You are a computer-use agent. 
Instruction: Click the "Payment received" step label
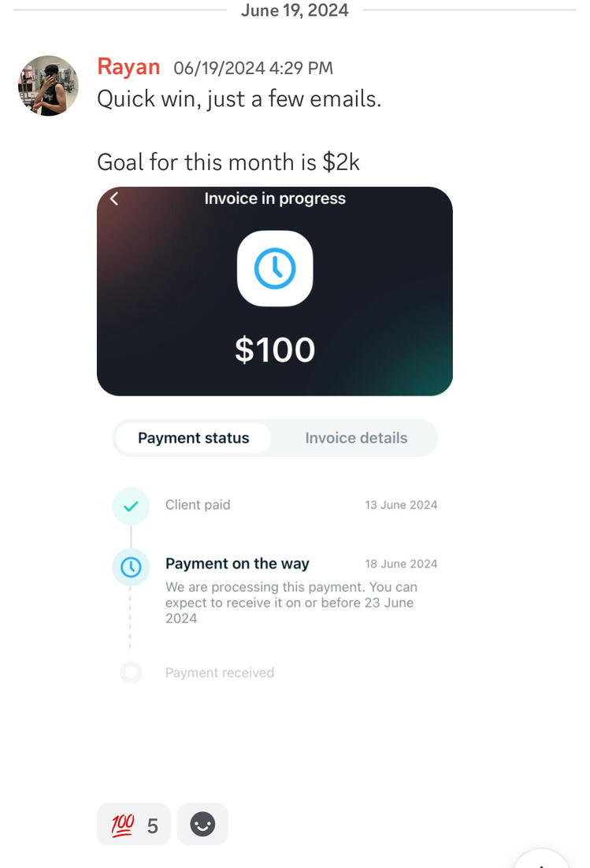(220, 673)
